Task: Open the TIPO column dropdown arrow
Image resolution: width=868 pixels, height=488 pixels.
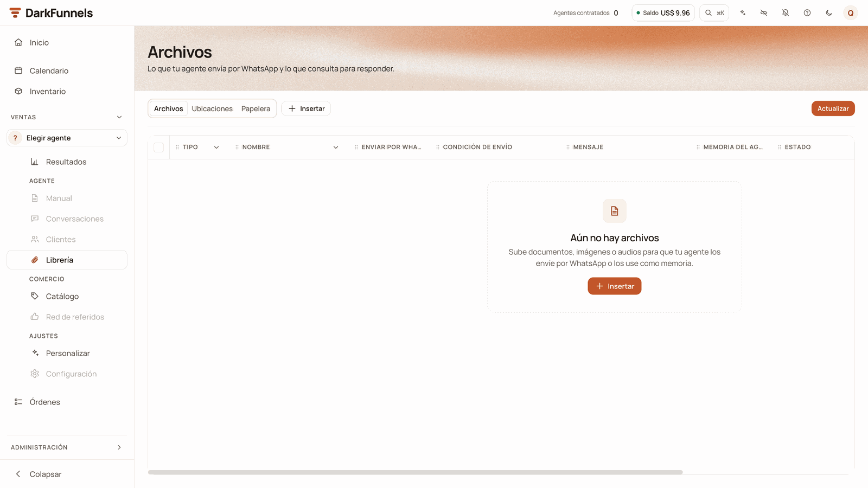Action: pyautogui.click(x=216, y=147)
